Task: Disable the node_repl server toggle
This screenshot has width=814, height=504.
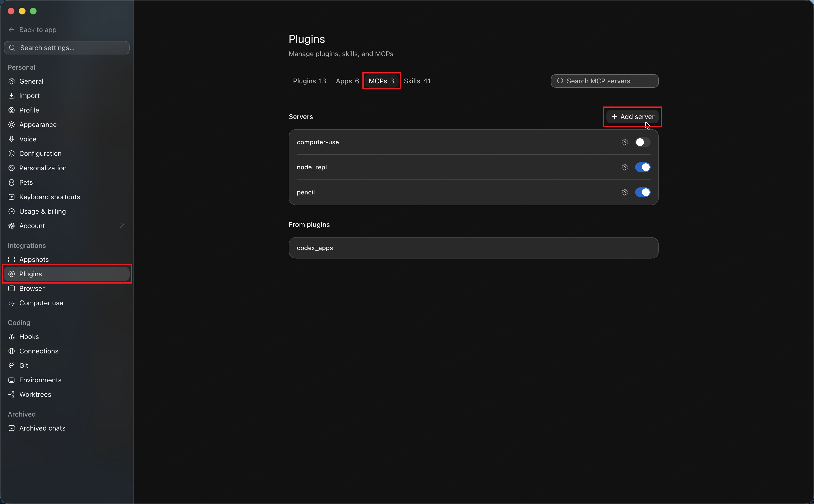Action: click(x=642, y=167)
